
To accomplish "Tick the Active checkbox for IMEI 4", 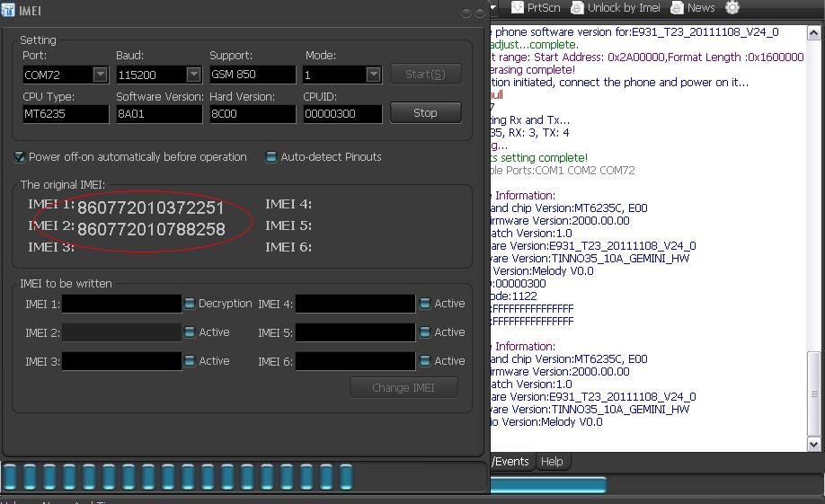I will 425,304.
